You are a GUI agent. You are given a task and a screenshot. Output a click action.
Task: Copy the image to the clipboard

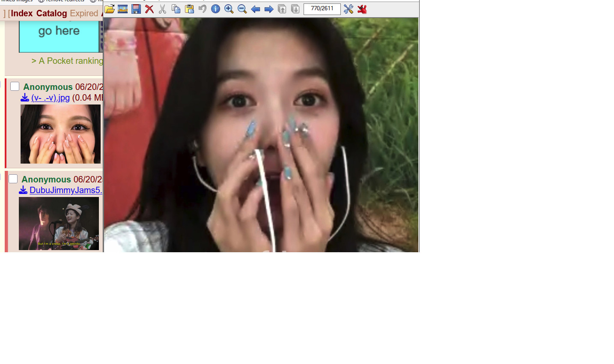(x=176, y=9)
